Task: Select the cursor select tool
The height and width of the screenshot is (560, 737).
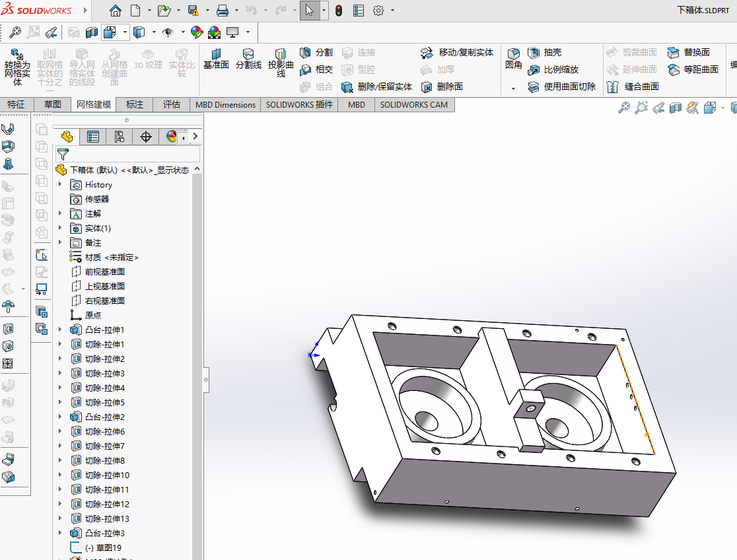Action: tap(309, 11)
